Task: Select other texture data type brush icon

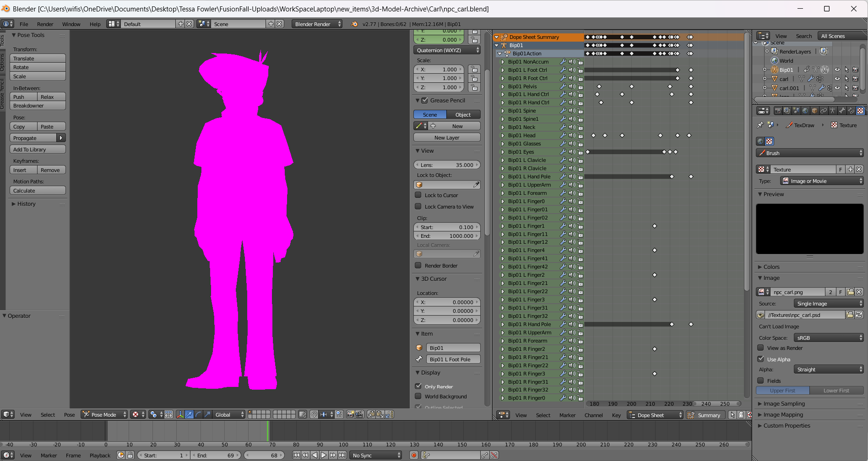Action: coord(769,141)
